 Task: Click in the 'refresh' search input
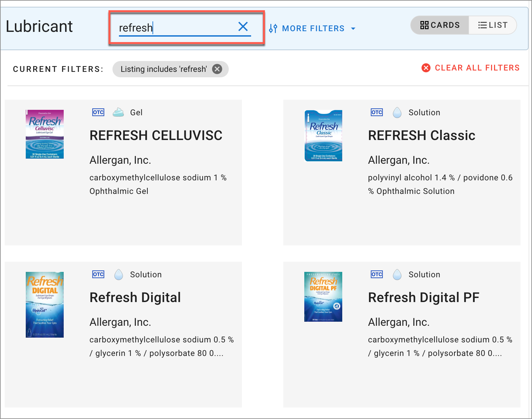(x=176, y=28)
